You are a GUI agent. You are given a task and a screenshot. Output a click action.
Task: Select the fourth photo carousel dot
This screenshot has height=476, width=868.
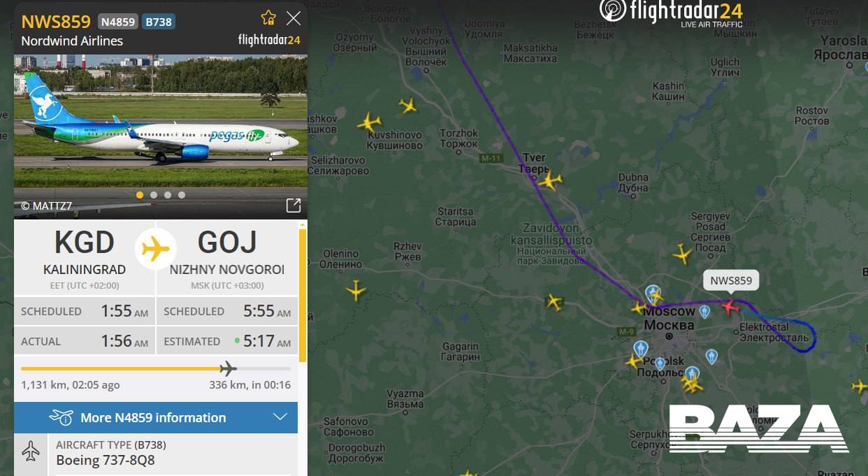[x=182, y=195]
